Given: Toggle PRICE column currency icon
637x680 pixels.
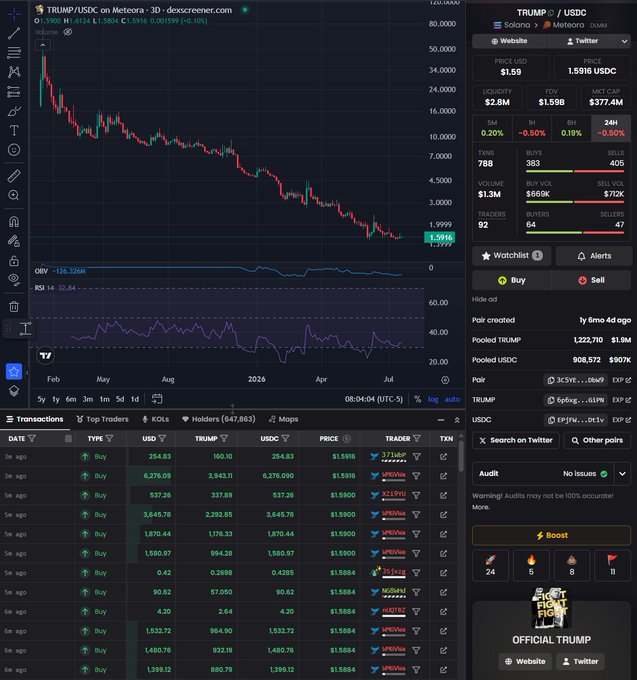Looking at the screenshot, I should tap(346, 438).
